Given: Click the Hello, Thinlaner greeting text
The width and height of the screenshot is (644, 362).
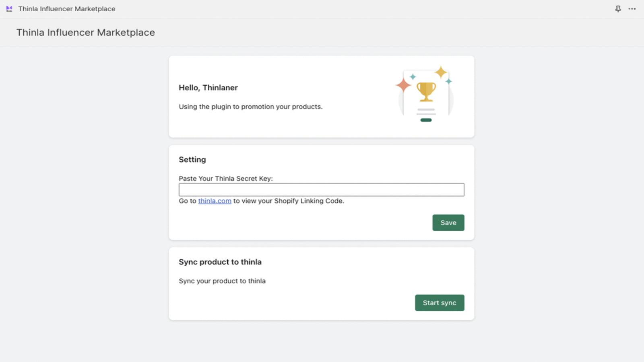Looking at the screenshot, I should [208, 87].
